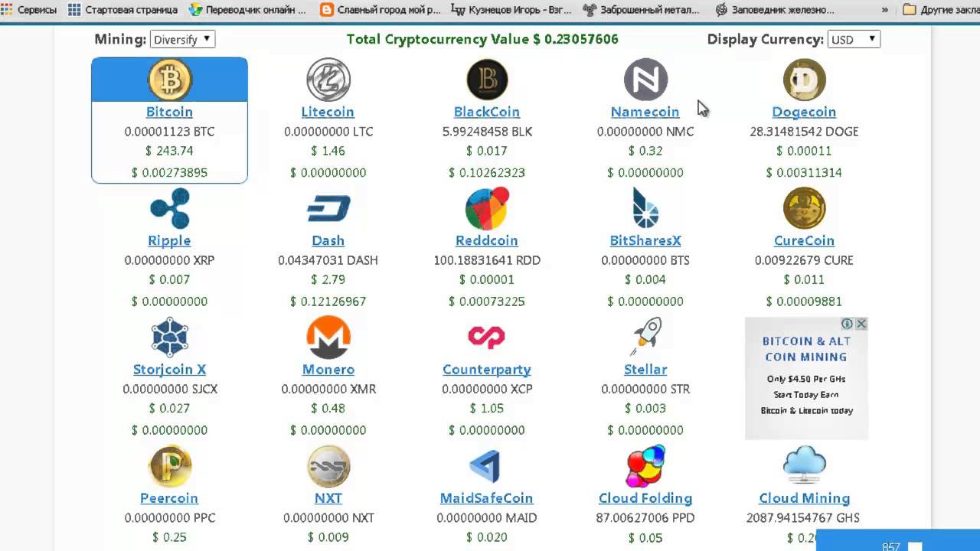Click the 0.00001123 BTC balance
The width and height of the screenshot is (980, 551).
point(169,132)
